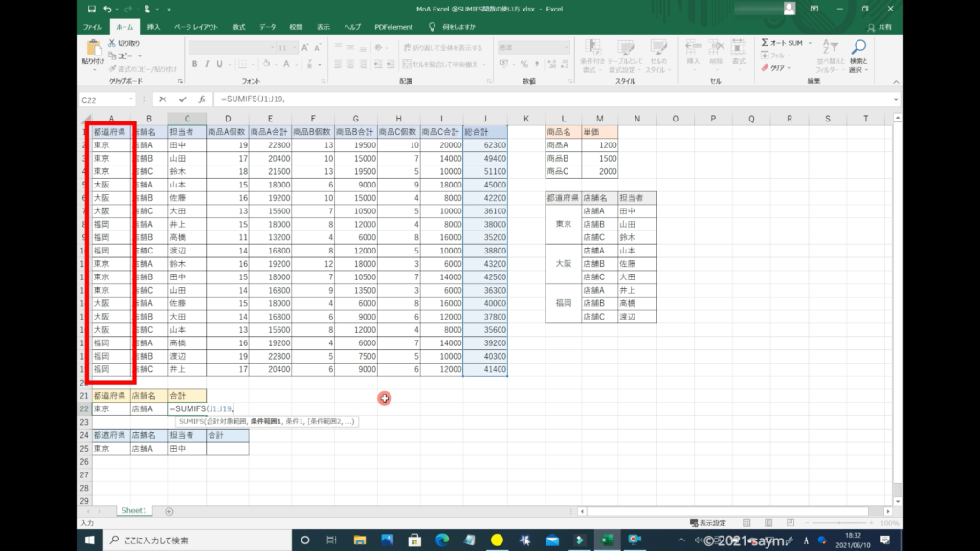Click the Cut (切り取り) scissors icon

[113, 43]
